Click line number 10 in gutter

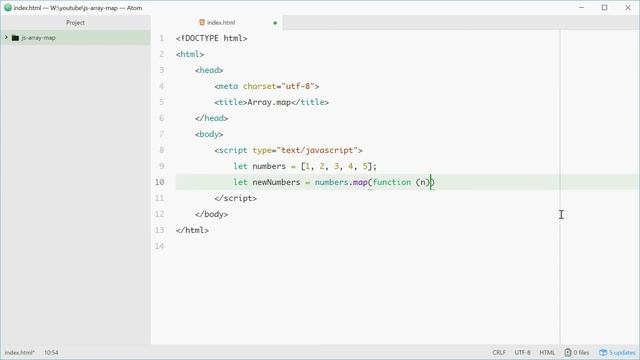click(160, 182)
